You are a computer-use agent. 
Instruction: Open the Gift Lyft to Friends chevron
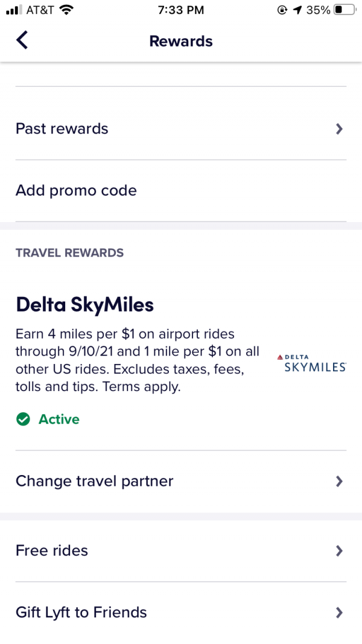coord(339,613)
